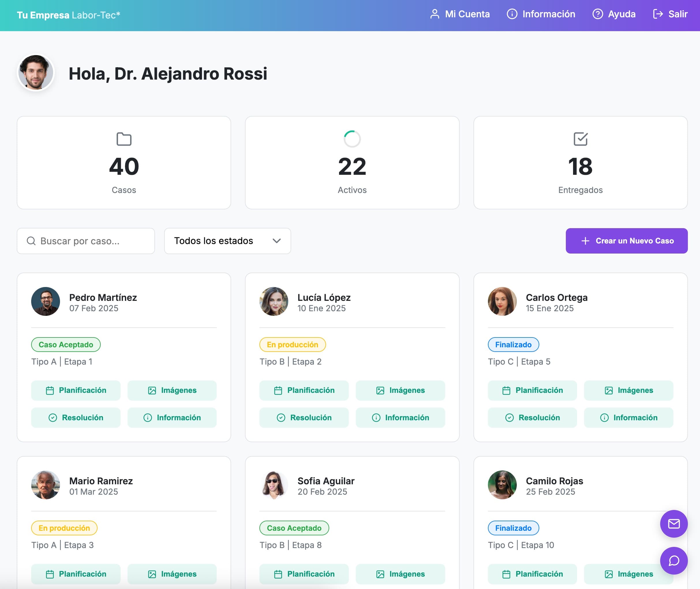Open the floating chat bubble icon
Viewport: 700px width, 589px height.
click(674, 561)
